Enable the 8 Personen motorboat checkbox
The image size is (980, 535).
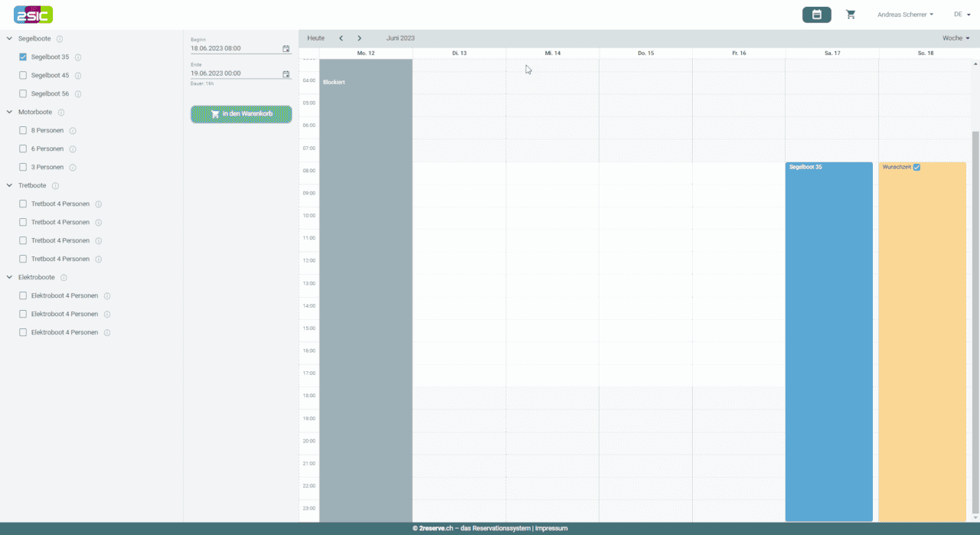23,130
